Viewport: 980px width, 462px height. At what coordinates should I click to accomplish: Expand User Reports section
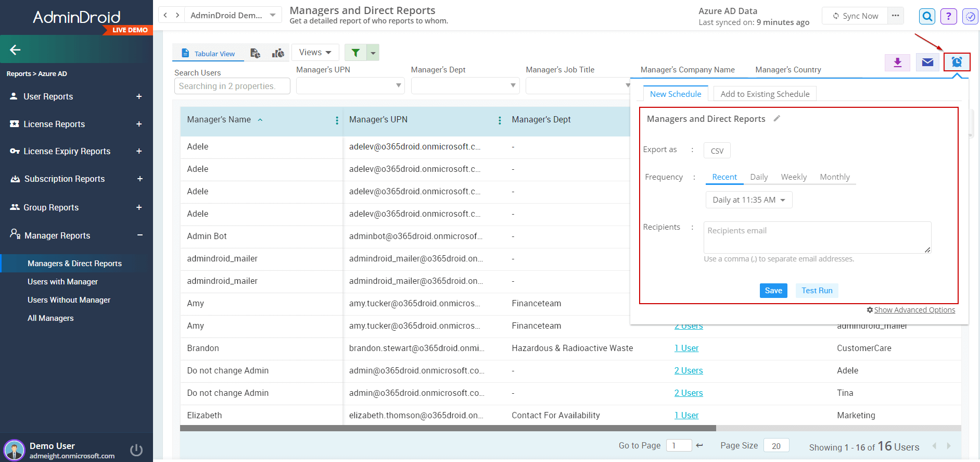[139, 96]
